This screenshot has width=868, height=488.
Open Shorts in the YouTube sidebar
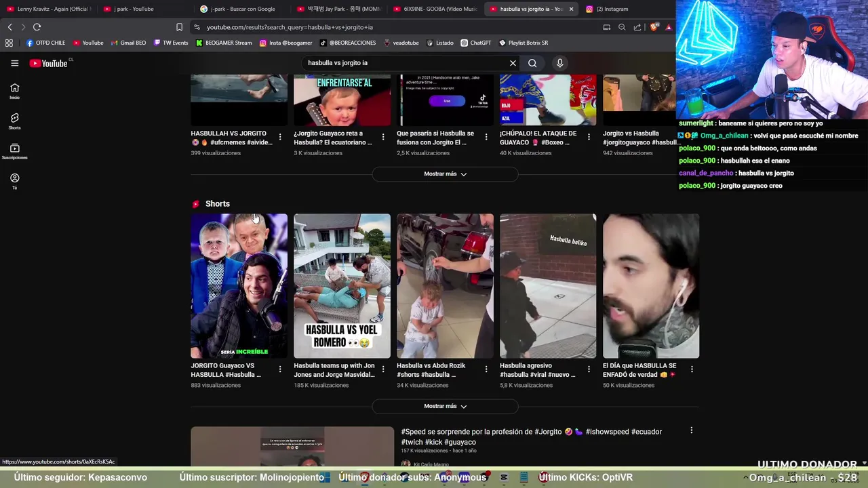14,121
